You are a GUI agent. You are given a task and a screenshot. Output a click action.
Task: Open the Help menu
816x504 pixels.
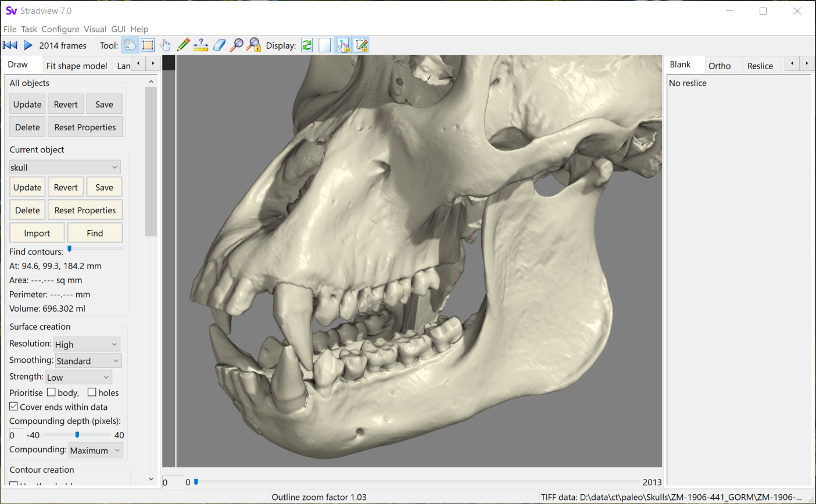(139, 29)
